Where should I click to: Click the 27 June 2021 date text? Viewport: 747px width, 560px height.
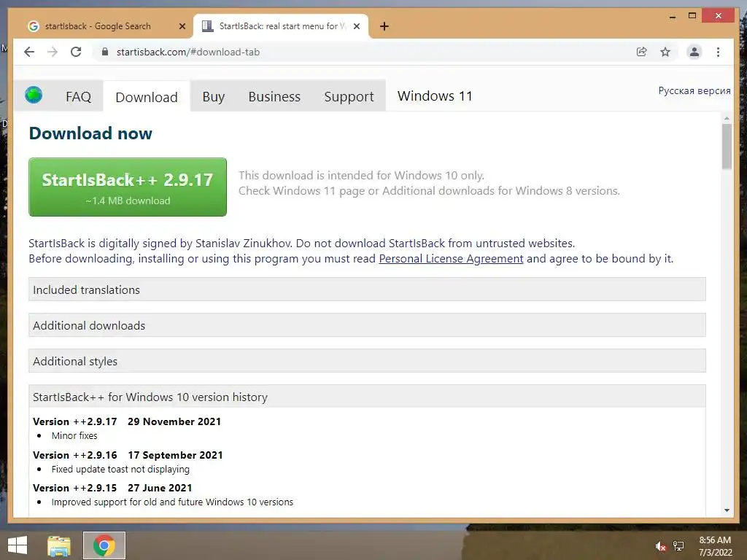point(160,488)
